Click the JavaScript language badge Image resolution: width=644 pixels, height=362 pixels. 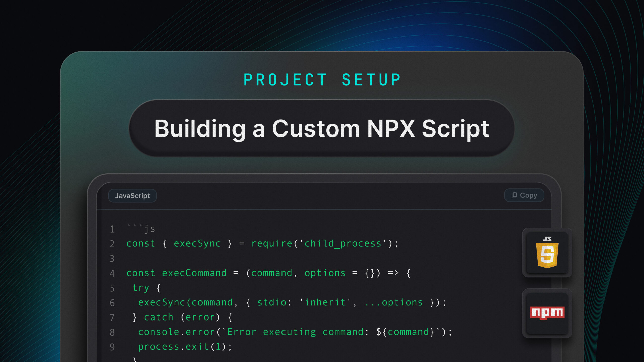point(132,196)
